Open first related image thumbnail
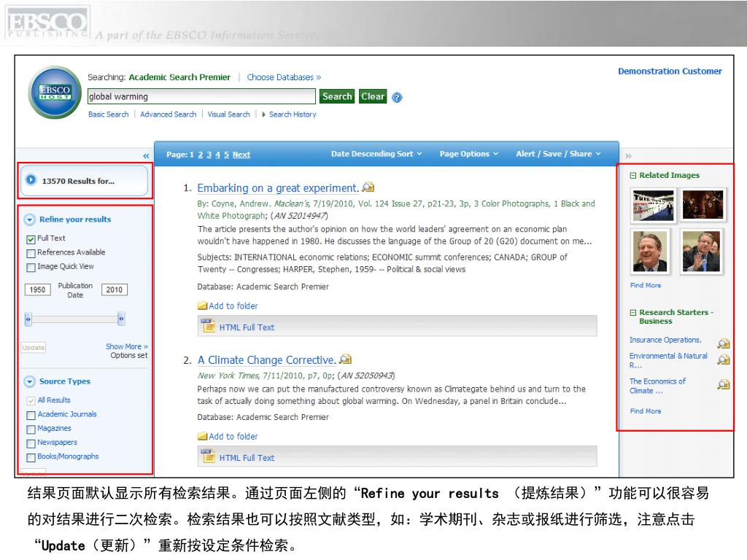The width and height of the screenshot is (747, 560). (x=654, y=205)
